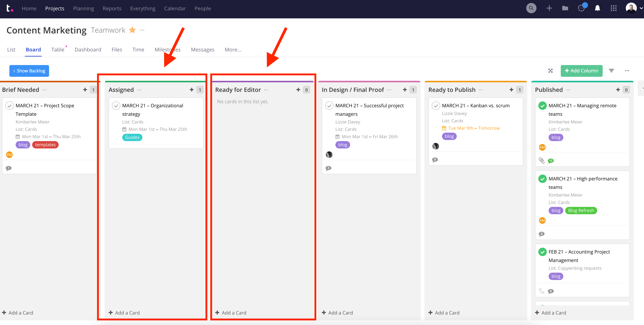Screen dimensions: 644x325
Task: Click the fullscreen expand board icon
Action: pos(550,71)
